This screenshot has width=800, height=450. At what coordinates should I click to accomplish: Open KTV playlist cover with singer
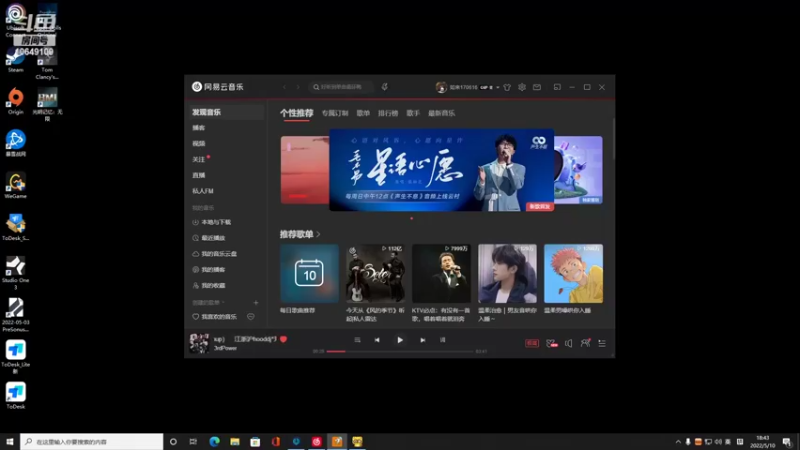click(441, 273)
